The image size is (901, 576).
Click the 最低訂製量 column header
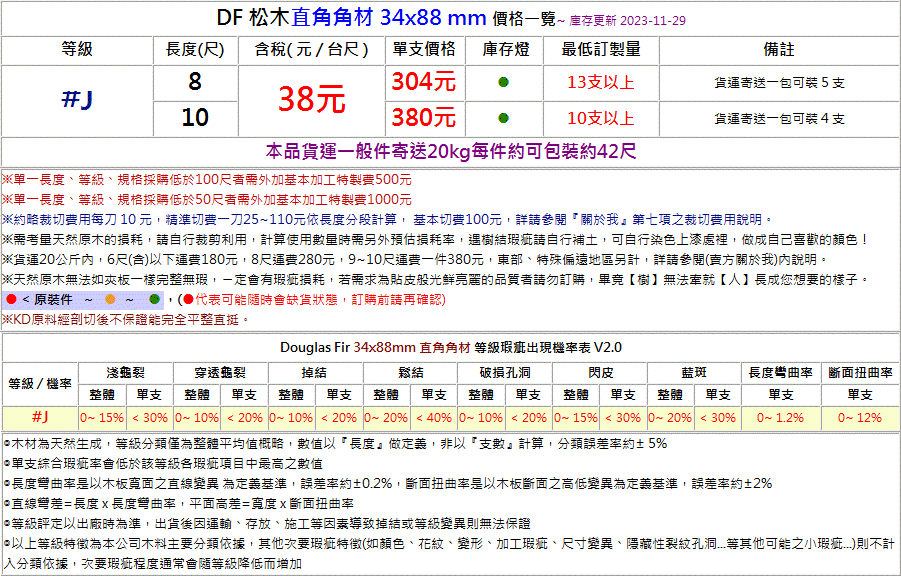600,49
